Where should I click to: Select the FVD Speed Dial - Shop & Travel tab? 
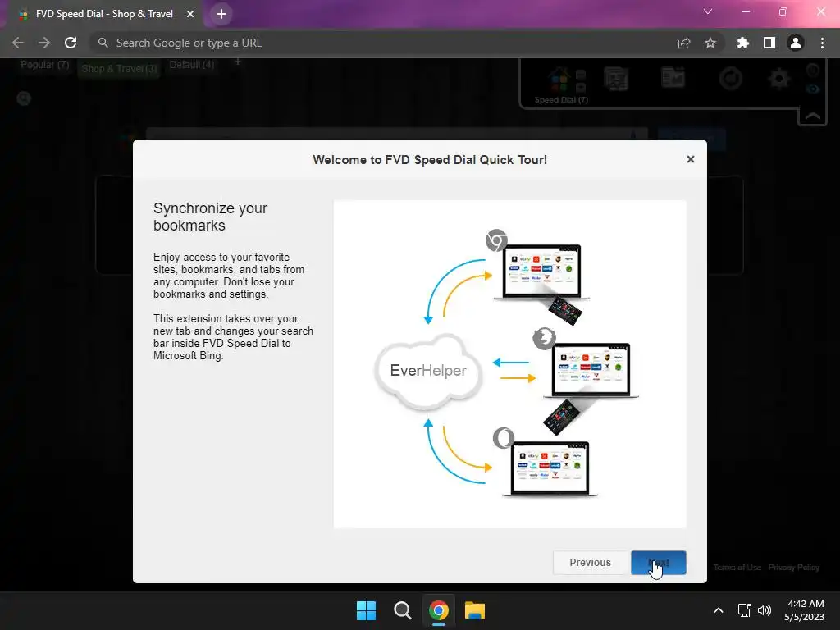[104, 14]
